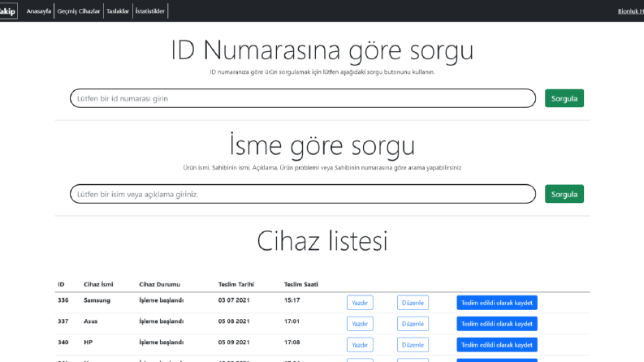The height and width of the screenshot is (362, 644).
Task: Open the İstatistikler page
Action: pos(150,11)
